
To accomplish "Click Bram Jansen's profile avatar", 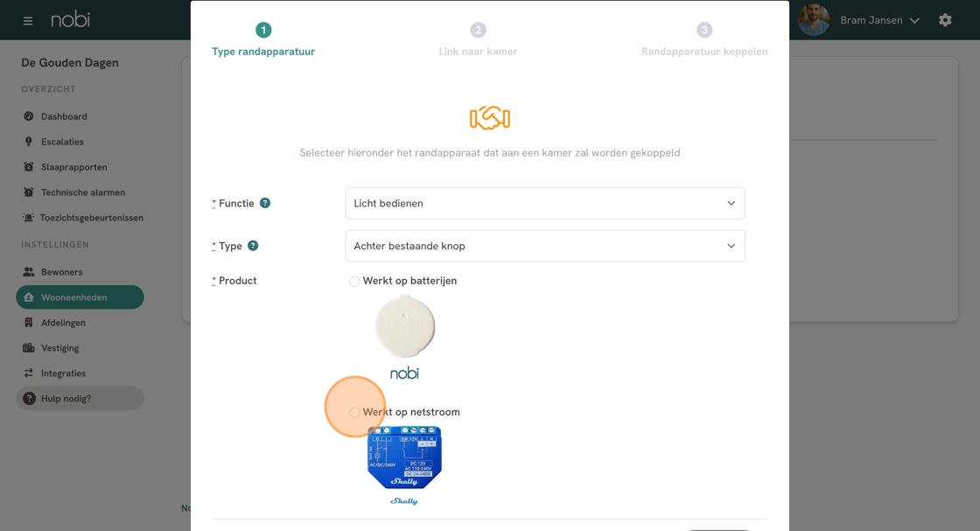I will (x=814, y=20).
